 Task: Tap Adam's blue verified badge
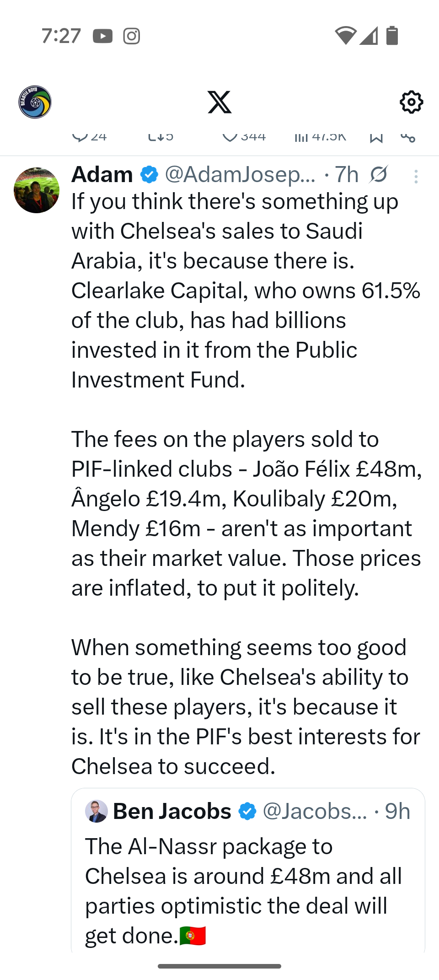[x=149, y=174]
